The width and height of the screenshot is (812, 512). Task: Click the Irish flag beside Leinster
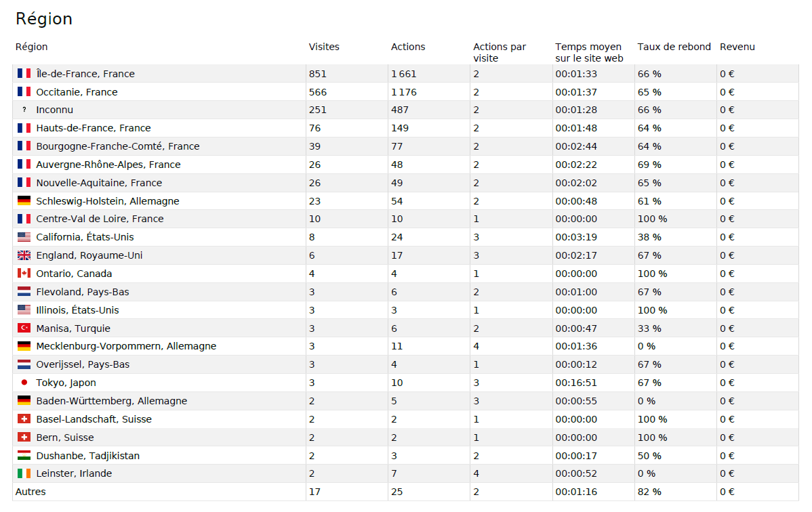pos(24,473)
